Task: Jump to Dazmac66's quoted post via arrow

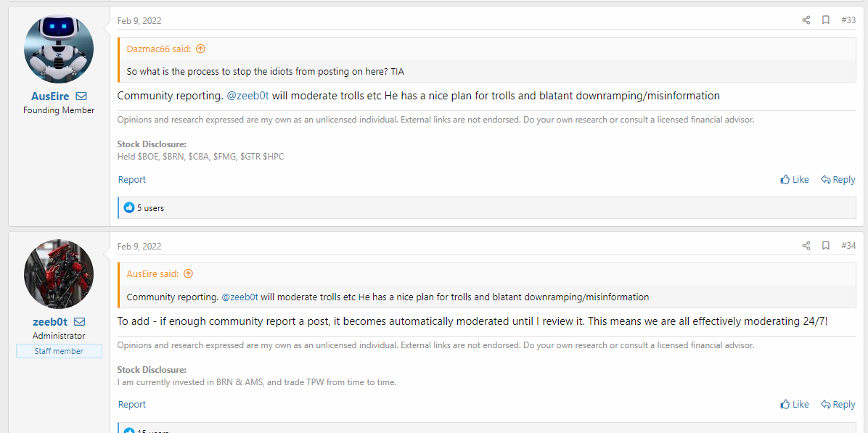Action: pyautogui.click(x=200, y=49)
